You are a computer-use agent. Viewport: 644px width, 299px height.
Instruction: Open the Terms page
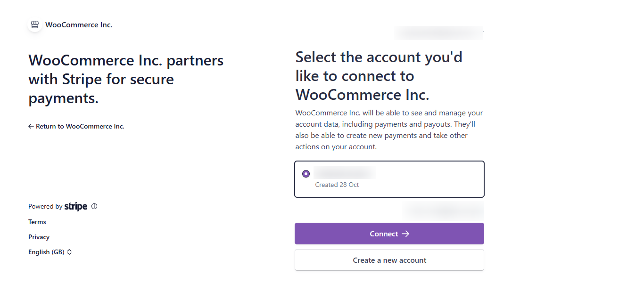tap(37, 222)
